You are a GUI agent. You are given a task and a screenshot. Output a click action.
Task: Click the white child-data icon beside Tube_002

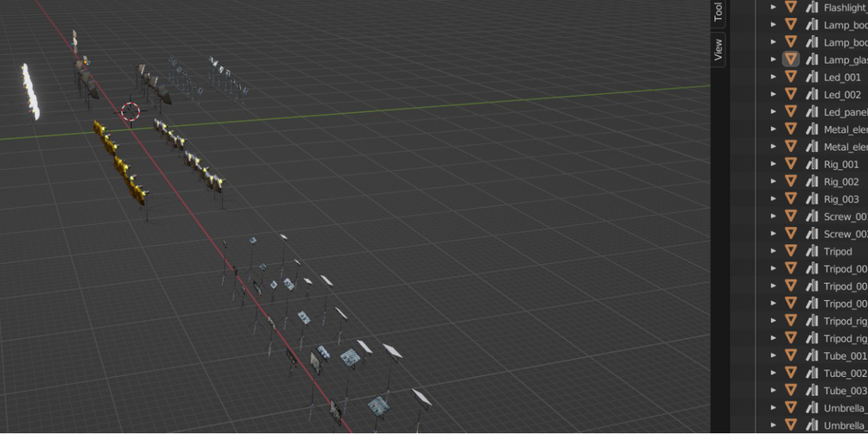[x=812, y=374]
